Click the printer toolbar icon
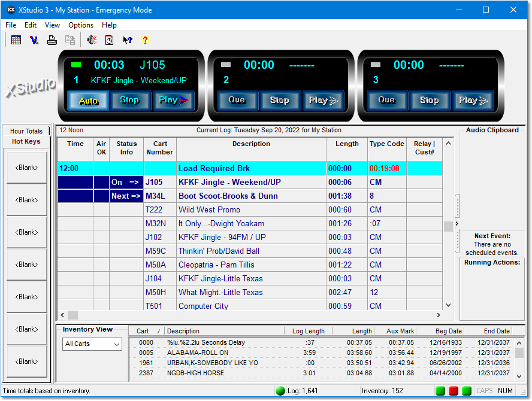This screenshot has height=401, width=532. (52, 40)
